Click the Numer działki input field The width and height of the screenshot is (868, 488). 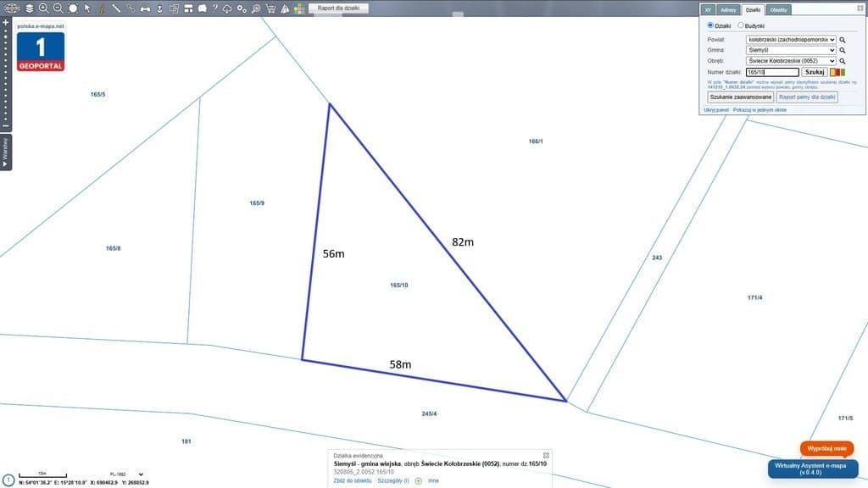click(x=772, y=72)
